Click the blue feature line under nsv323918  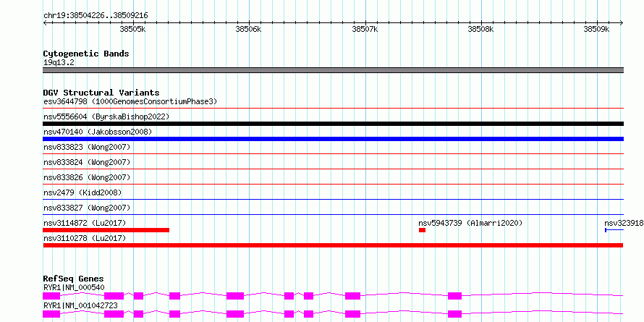click(614, 230)
